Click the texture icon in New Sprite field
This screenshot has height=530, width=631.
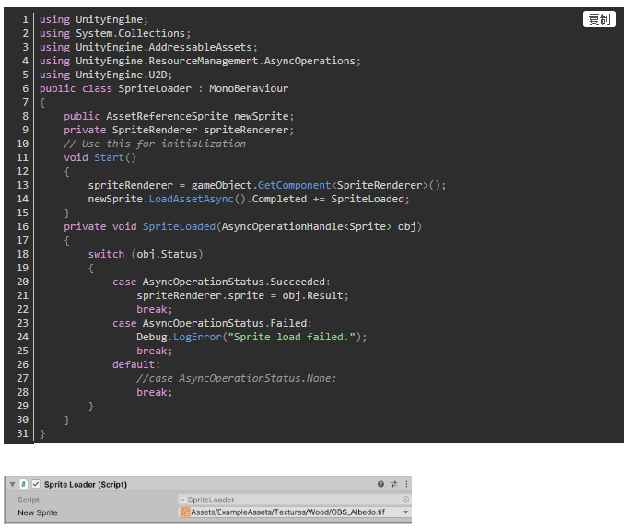(x=185, y=512)
